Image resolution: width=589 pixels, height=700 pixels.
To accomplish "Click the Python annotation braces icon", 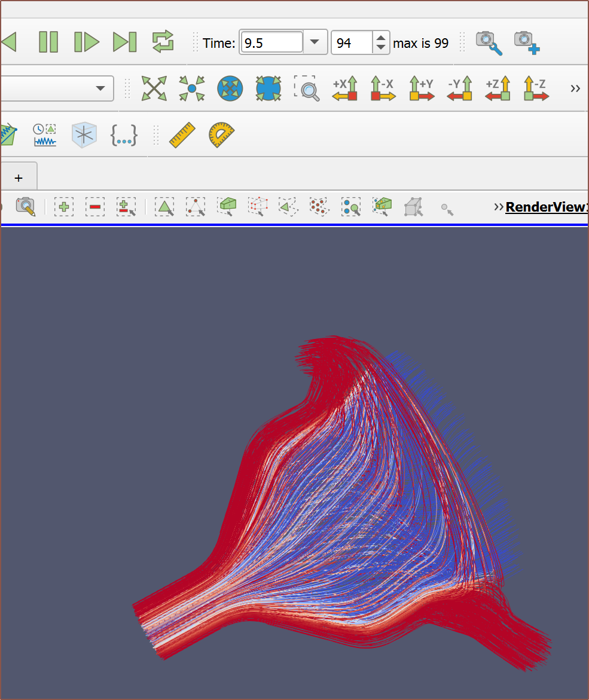I will click(124, 135).
